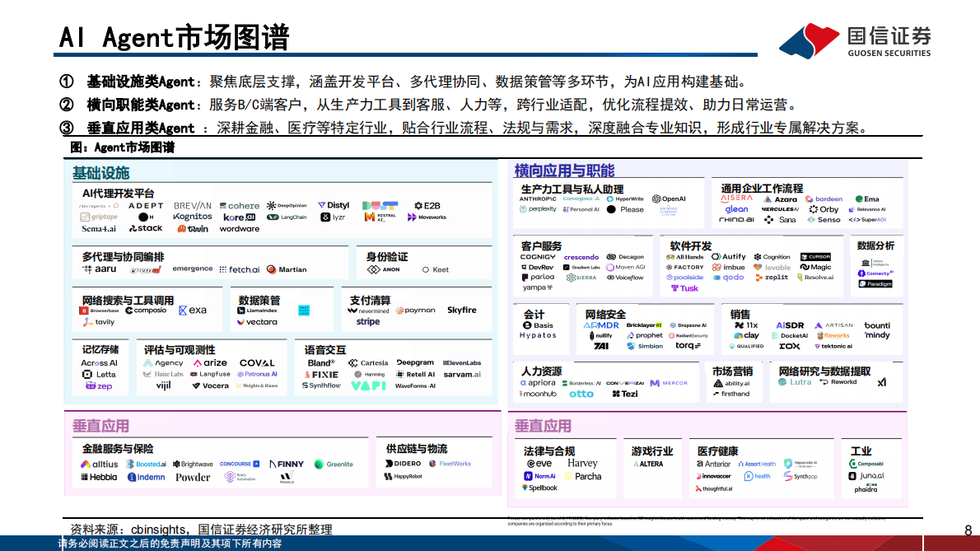
Task: Click the arize logo
Action: tap(210, 363)
